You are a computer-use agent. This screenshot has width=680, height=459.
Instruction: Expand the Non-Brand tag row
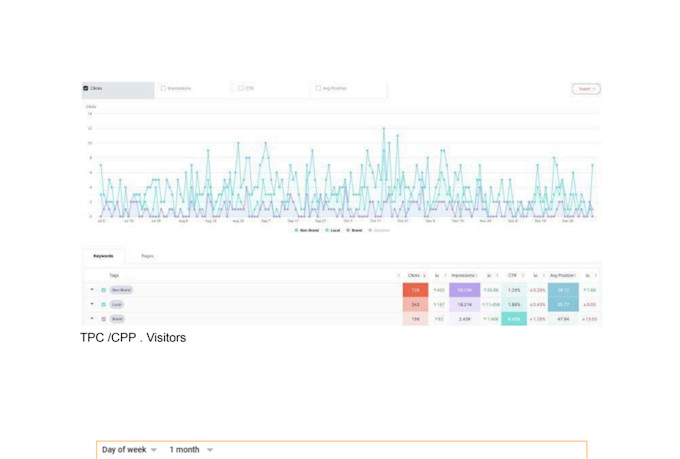tap(92, 289)
